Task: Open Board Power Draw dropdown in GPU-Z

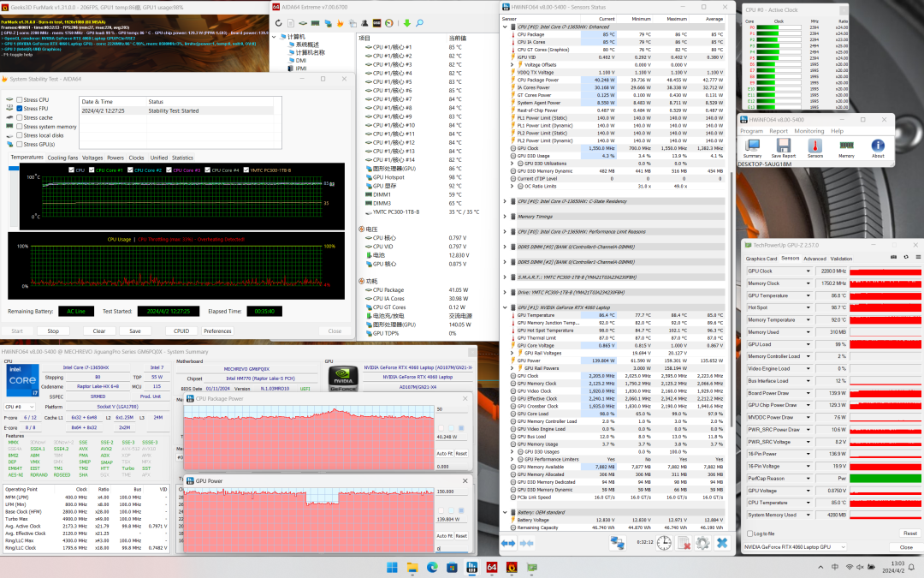Action: click(808, 393)
